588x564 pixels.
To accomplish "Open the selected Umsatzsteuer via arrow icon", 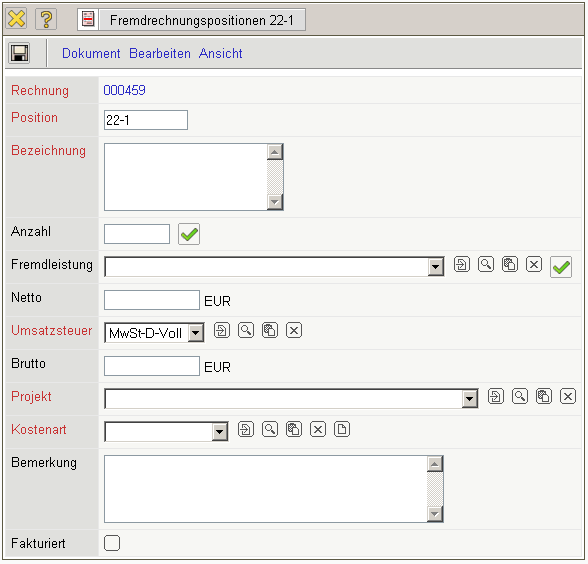I will point(222,330).
